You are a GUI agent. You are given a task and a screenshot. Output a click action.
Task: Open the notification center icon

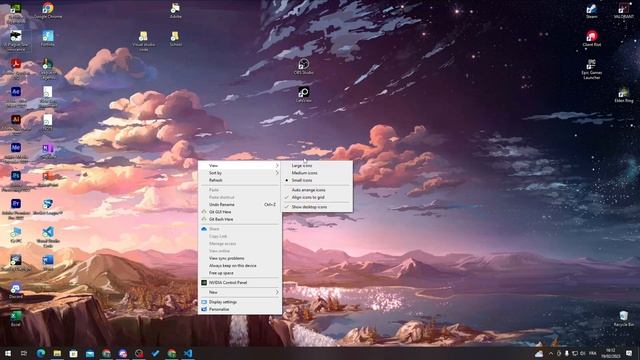(x=629, y=353)
